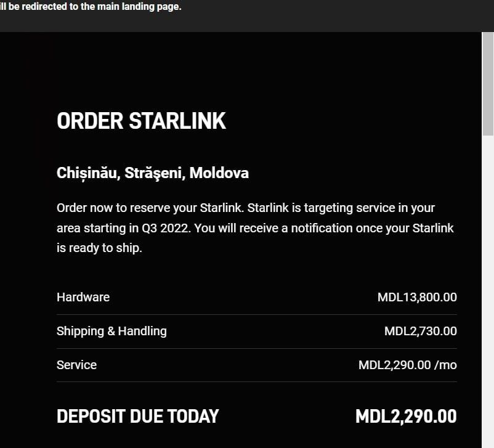Image resolution: width=494 pixels, height=448 pixels.
Task: Click the MDL2,730.00 shipping price
Action: pyautogui.click(x=420, y=331)
